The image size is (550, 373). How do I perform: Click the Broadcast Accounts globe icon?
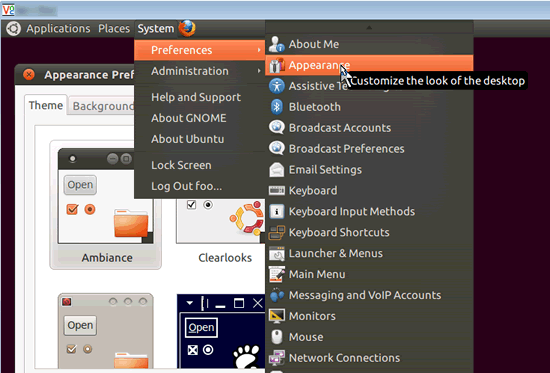tap(276, 128)
